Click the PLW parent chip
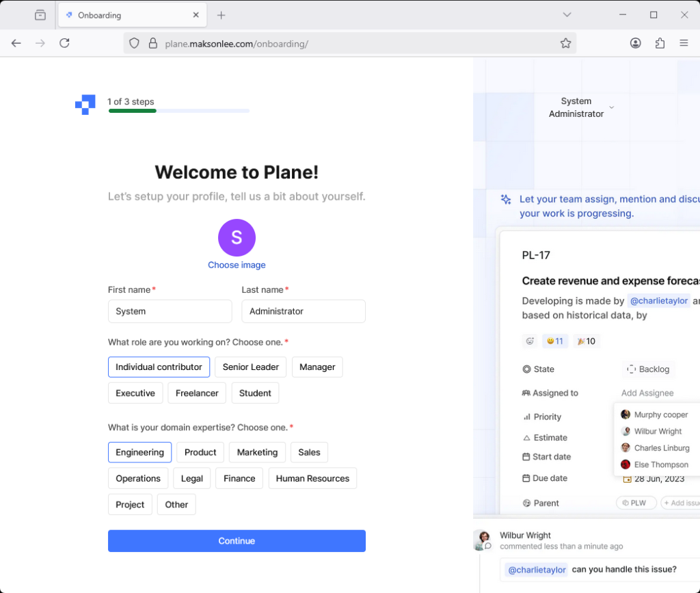Viewport: 700px width, 593px height. [636, 503]
